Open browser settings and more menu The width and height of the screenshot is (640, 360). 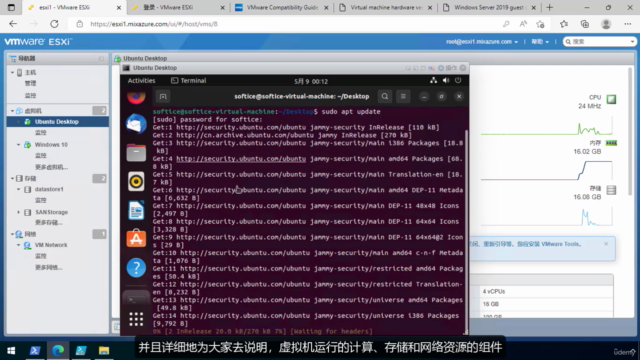coord(628,24)
